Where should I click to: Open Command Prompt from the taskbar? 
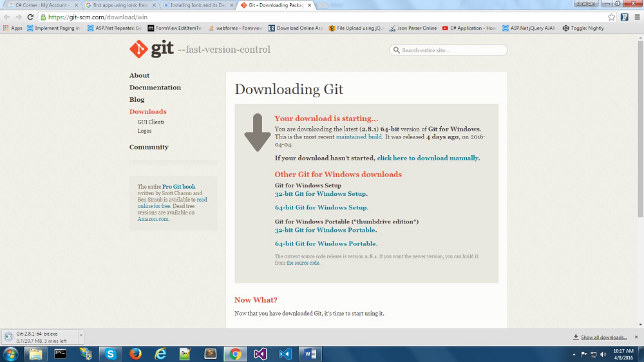point(61,354)
